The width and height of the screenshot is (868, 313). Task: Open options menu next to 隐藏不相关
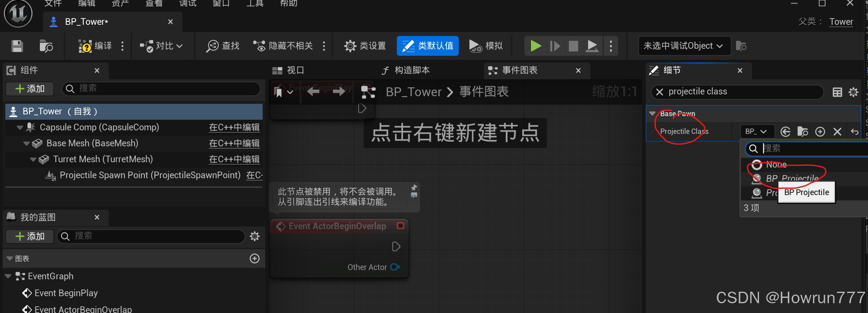point(324,46)
